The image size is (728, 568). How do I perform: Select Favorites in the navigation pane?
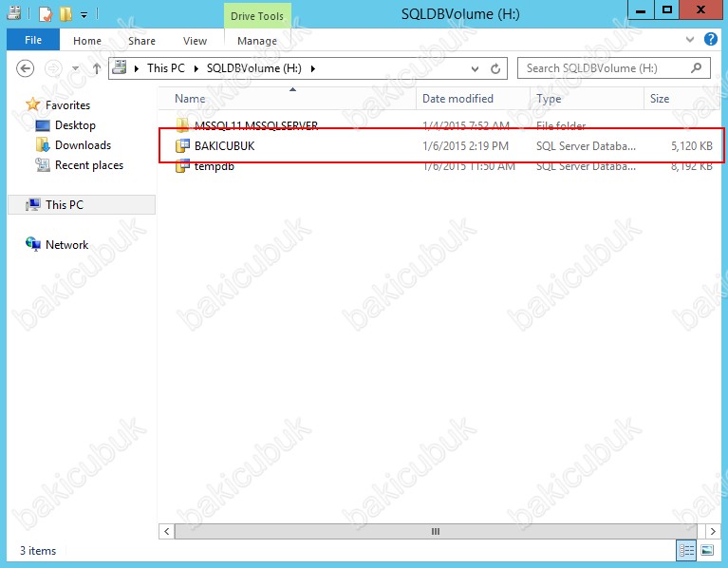click(x=67, y=105)
